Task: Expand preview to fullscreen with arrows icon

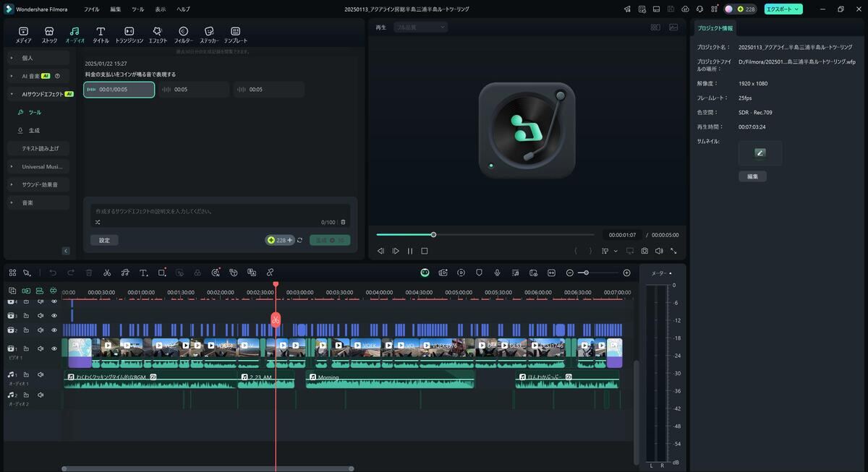Action: coord(673,251)
